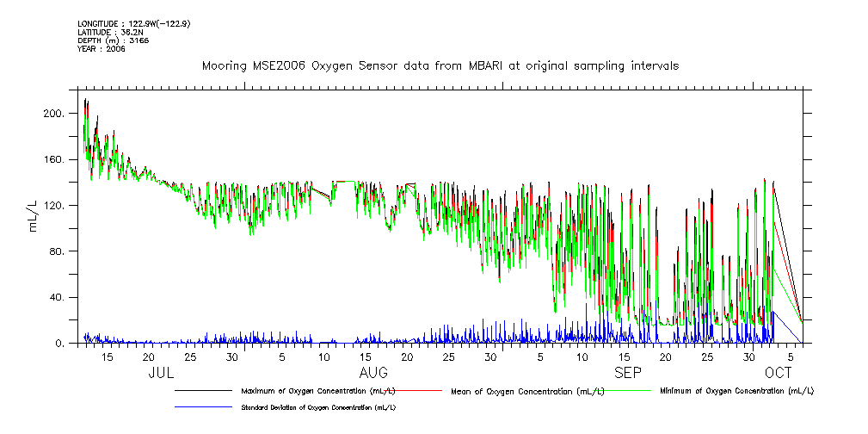Click the DEPTH (m) header line

114,40
